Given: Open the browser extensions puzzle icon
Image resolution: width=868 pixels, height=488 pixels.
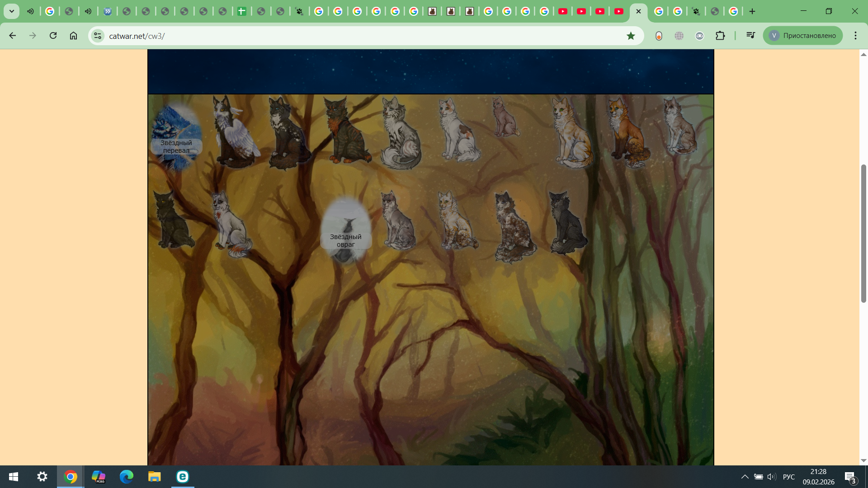Looking at the screenshot, I should 720,36.
